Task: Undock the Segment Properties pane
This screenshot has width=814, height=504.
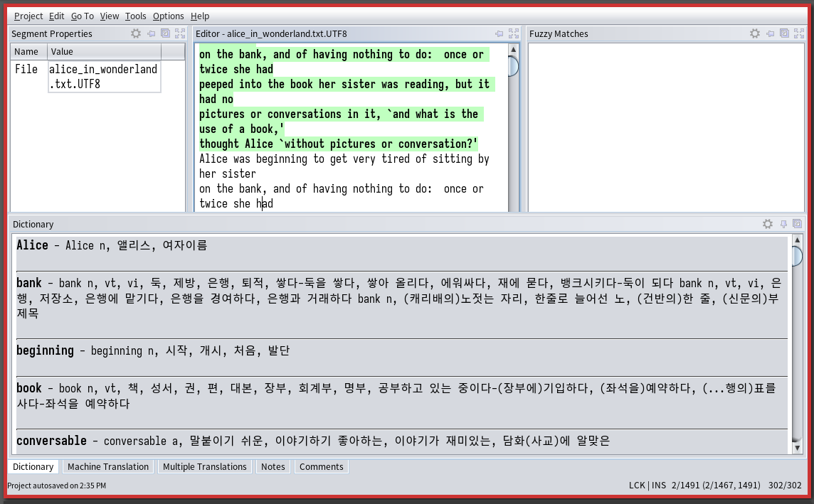Action: pos(166,33)
